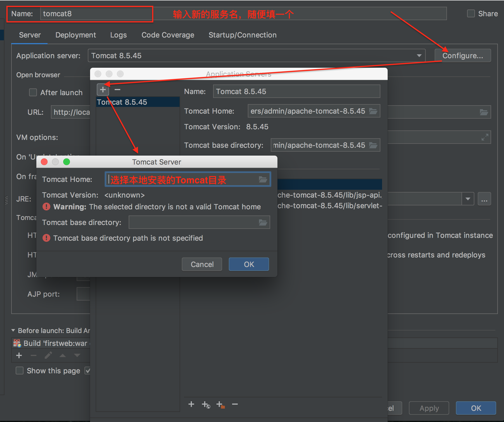Click the remove server minus button
504x422 pixels.
[x=117, y=90]
